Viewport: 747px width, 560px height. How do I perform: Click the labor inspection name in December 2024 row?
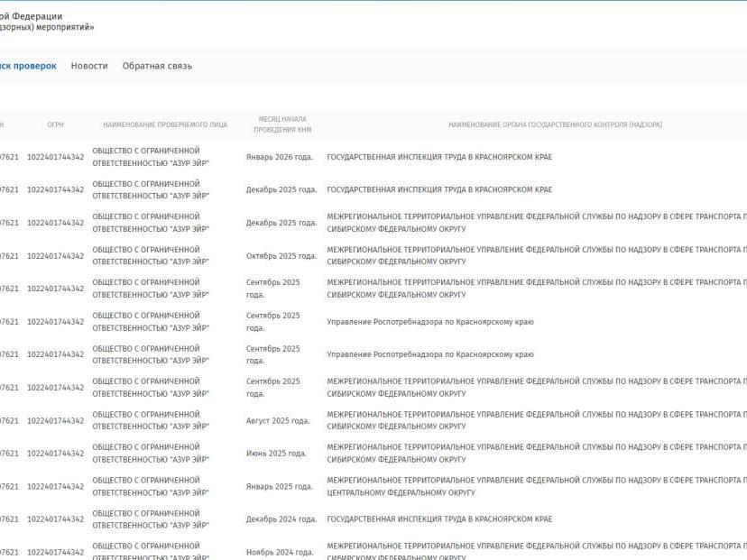click(x=438, y=519)
